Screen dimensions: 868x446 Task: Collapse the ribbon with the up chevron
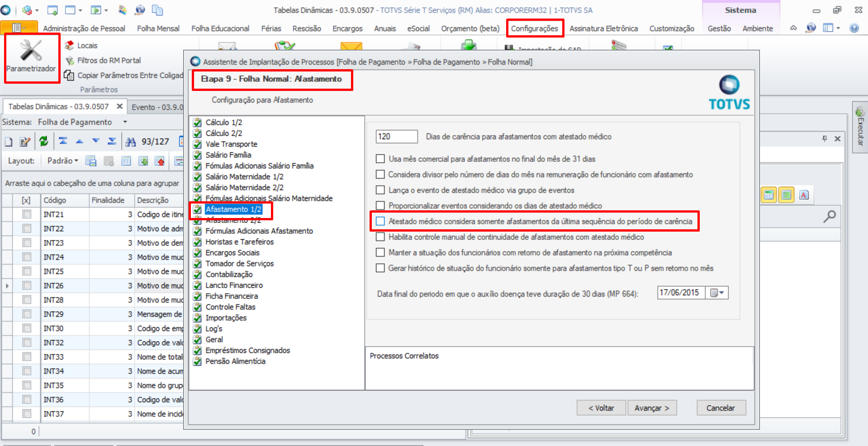(x=793, y=28)
